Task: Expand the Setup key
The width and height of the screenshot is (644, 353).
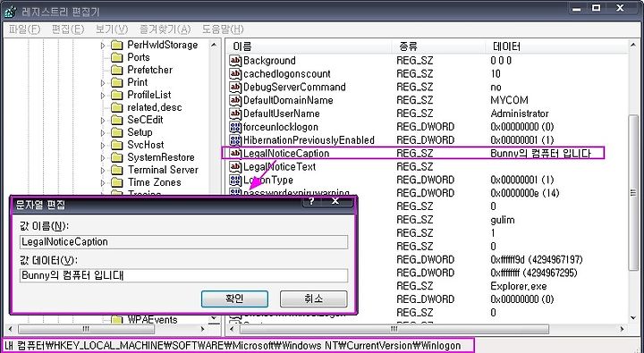Action: click(x=103, y=133)
